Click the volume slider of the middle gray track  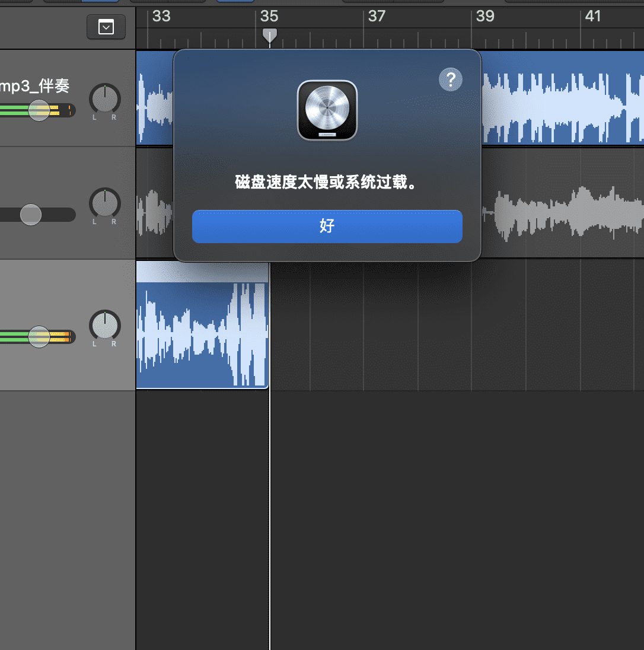pos(31,214)
